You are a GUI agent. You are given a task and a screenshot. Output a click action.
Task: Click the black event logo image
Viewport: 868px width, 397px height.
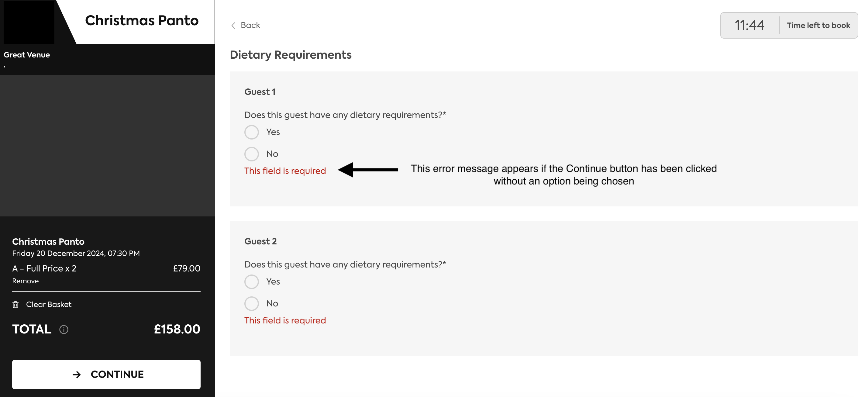click(29, 22)
